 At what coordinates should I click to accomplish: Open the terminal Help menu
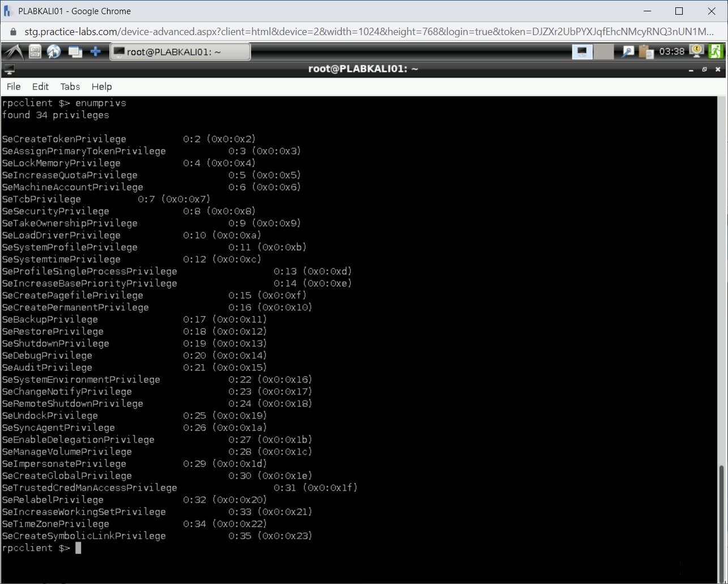click(x=102, y=87)
